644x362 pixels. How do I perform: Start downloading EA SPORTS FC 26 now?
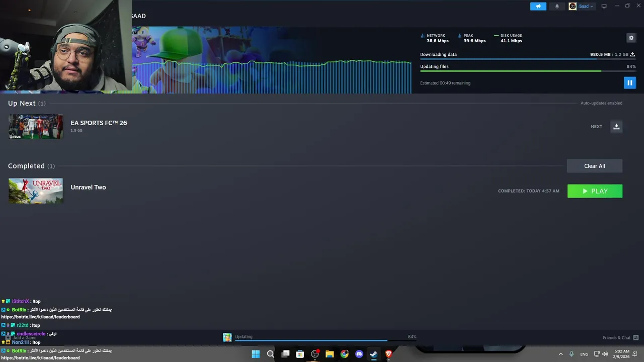point(616,126)
